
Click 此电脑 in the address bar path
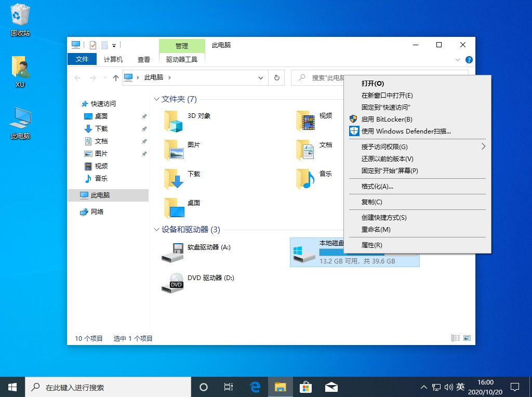tap(154, 77)
